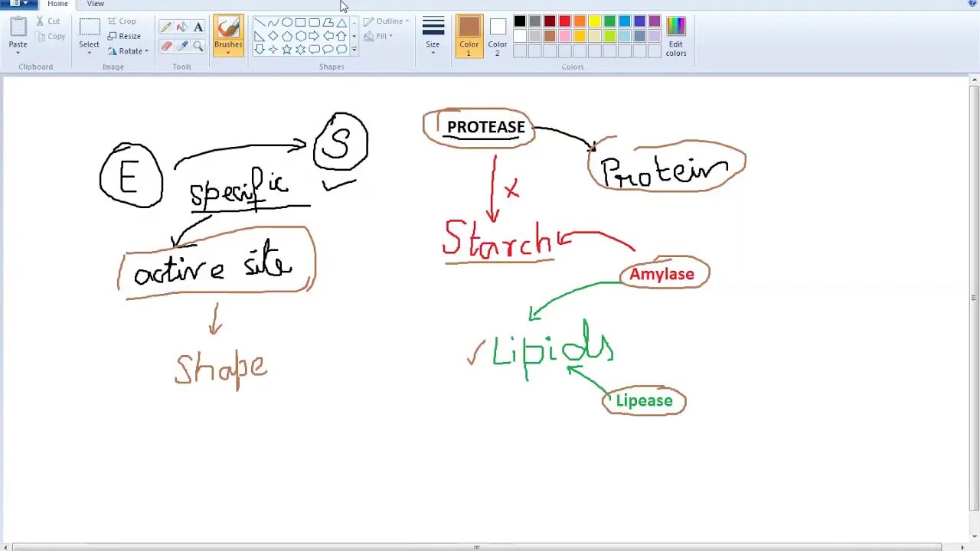
Task: Select Color 2 background button
Action: coord(498,35)
